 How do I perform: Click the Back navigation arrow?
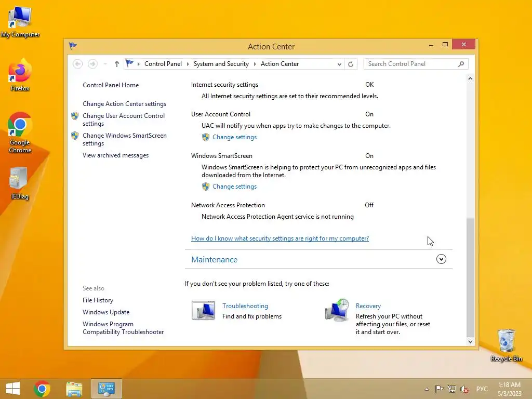[x=78, y=64]
